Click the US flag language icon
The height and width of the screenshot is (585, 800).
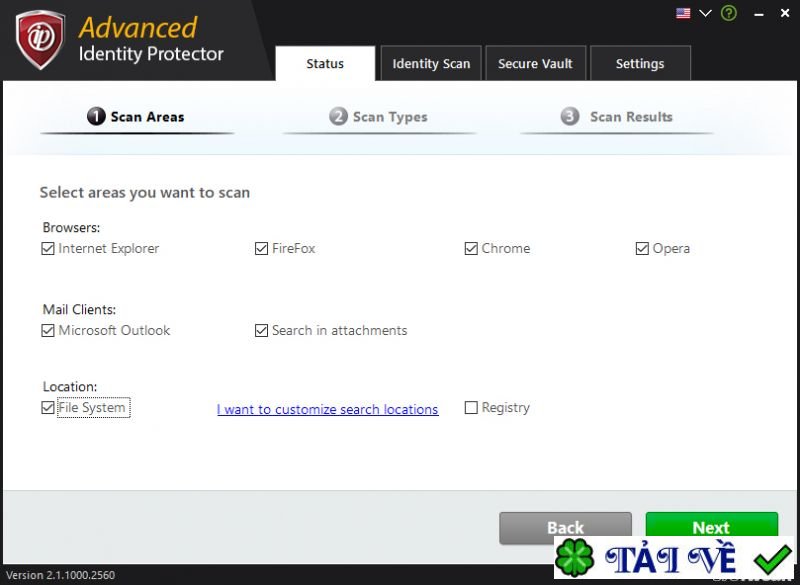(683, 13)
